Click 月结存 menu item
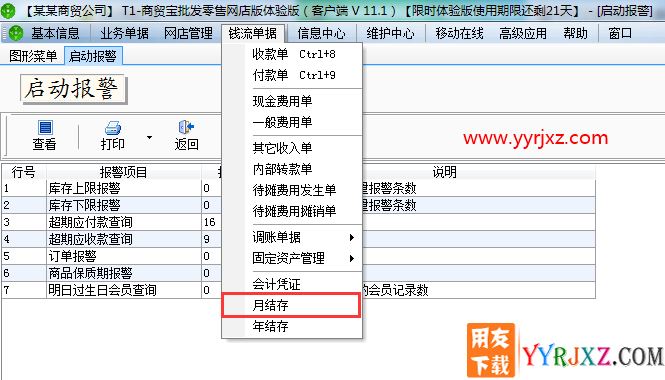665x380 pixels. point(291,305)
